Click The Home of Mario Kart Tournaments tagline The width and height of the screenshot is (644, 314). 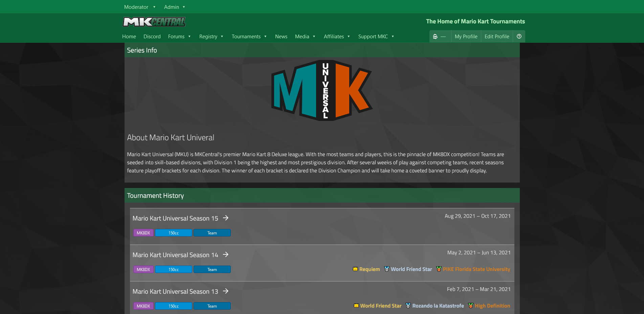pos(475,21)
